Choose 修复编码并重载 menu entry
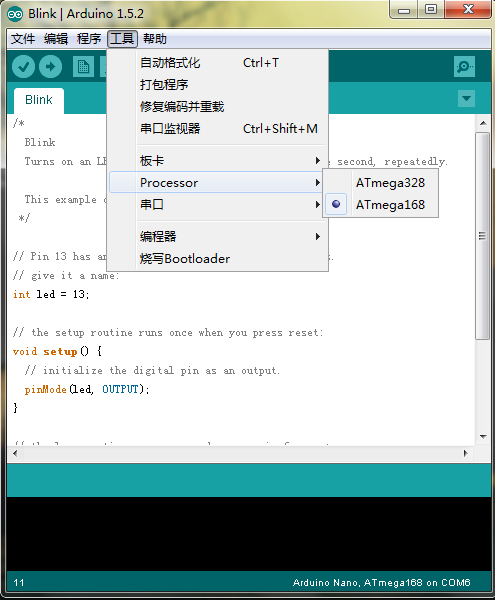The width and height of the screenshot is (495, 600). (218, 106)
